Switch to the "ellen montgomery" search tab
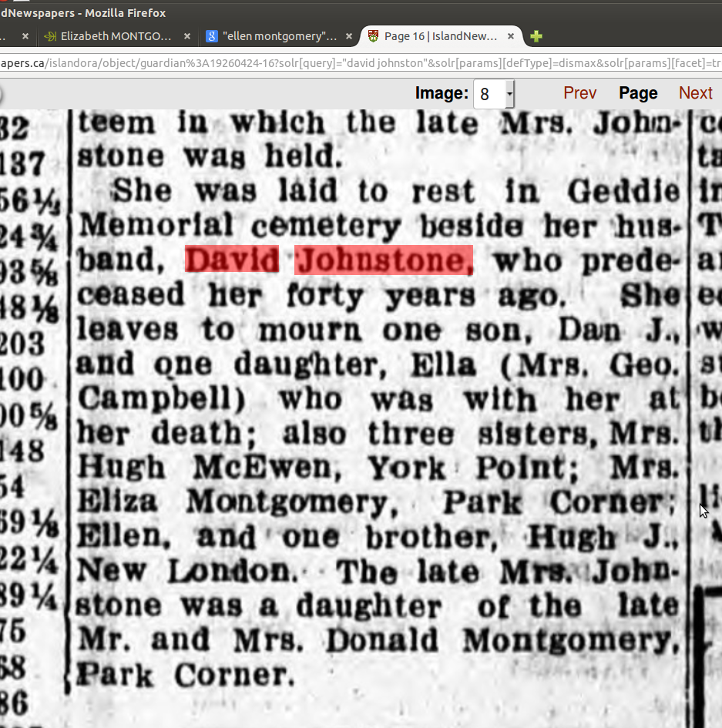This screenshot has width=722, height=728. [x=279, y=36]
